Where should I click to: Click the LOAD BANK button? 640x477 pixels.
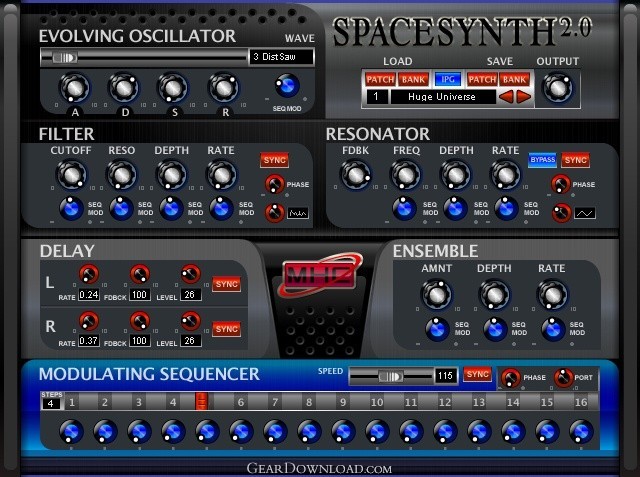(413, 79)
